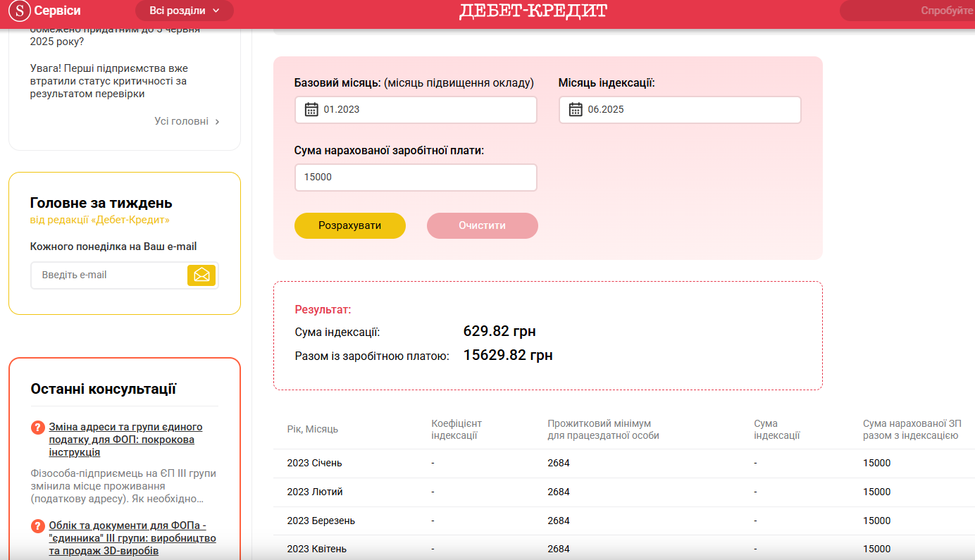Open news about підприємства losing критичності status
The width and height of the screenshot is (975, 560).
(x=108, y=81)
